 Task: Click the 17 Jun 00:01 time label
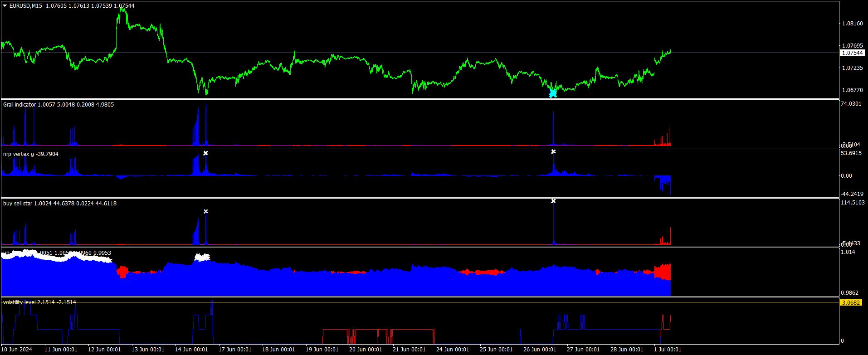pos(235,350)
